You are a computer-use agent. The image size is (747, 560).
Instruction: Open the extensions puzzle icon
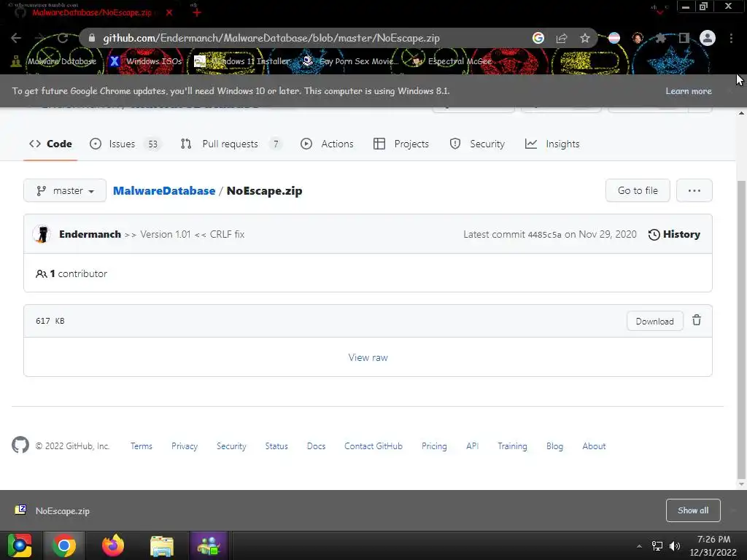(661, 38)
